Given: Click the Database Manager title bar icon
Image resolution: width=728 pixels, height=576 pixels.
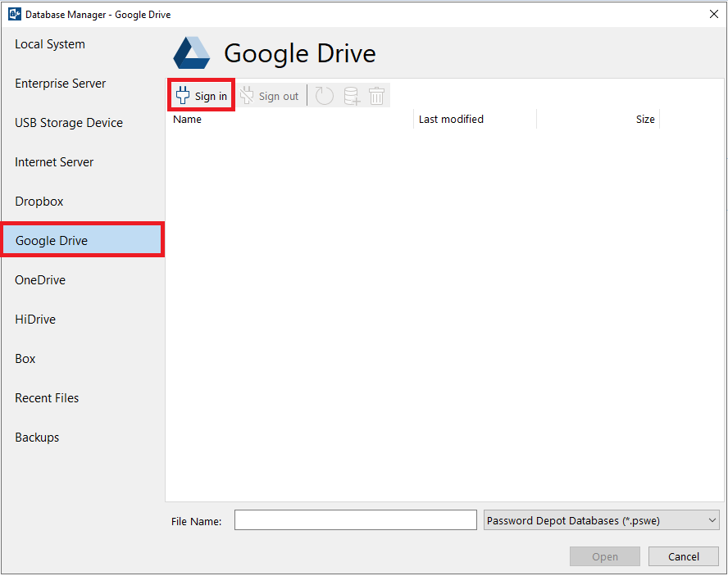Looking at the screenshot, I should coord(15,14).
